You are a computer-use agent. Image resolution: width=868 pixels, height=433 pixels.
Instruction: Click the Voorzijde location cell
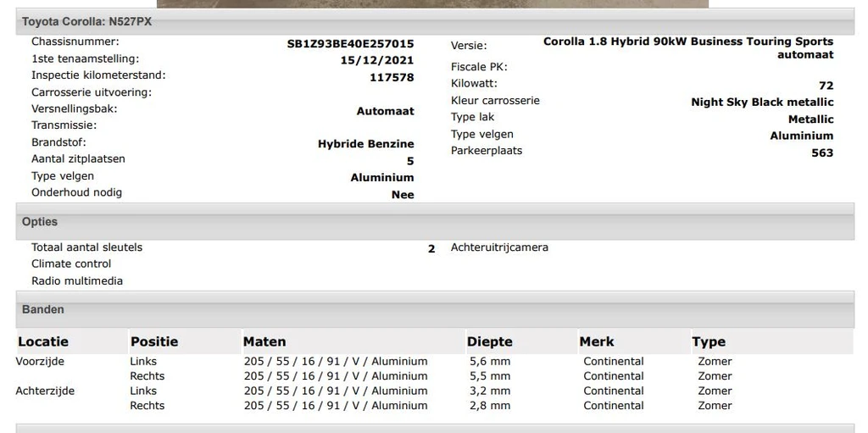coord(40,362)
